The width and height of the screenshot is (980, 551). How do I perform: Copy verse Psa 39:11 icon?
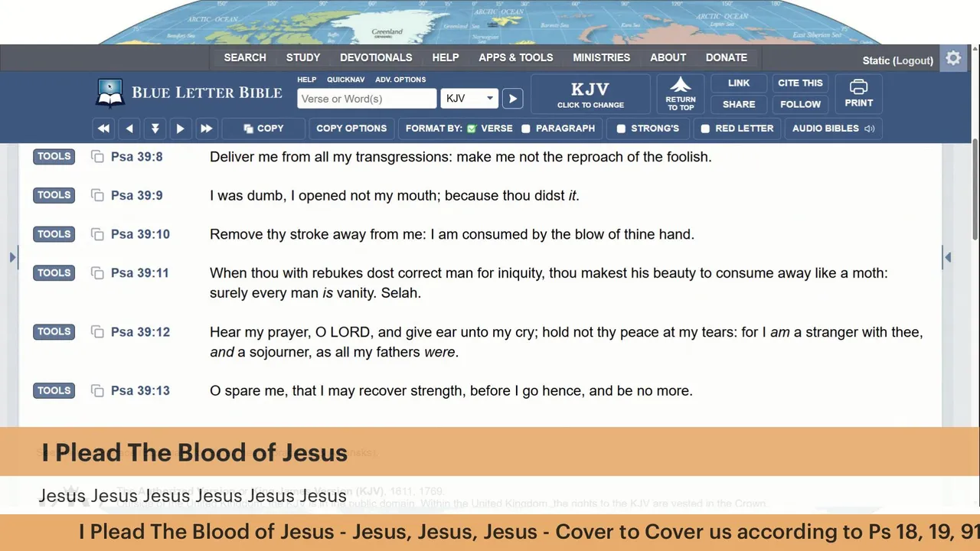pos(97,273)
